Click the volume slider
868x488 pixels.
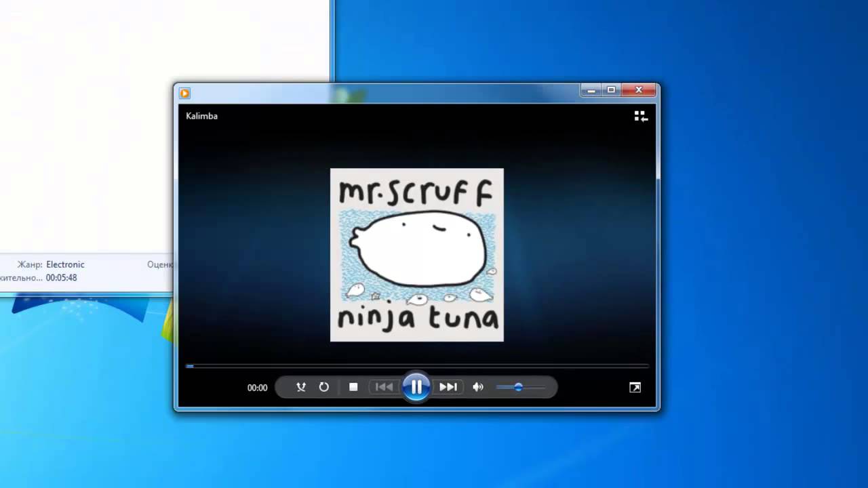pos(520,387)
